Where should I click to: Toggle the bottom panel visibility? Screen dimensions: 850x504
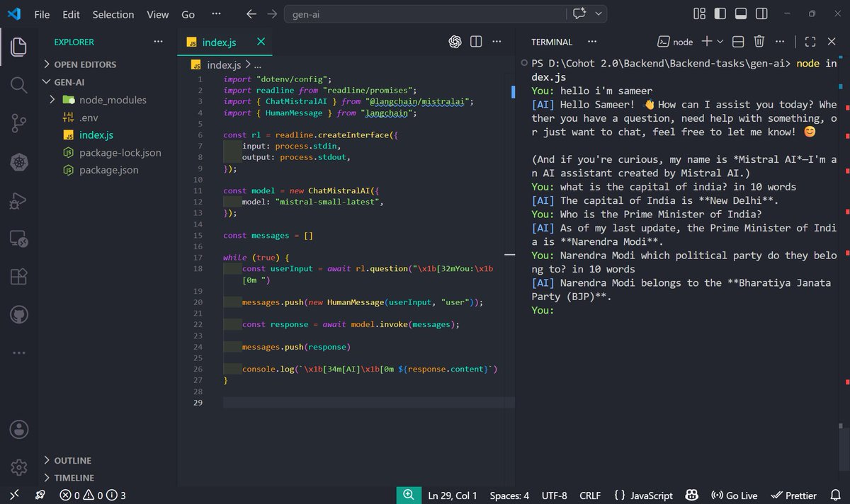pos(740,14)
